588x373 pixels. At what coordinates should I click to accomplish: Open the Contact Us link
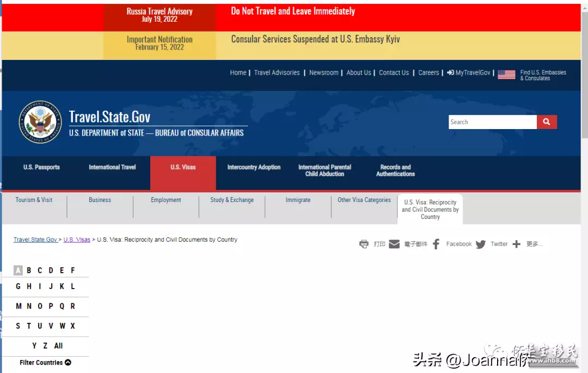pyautogui.click(x=394, y=72)
